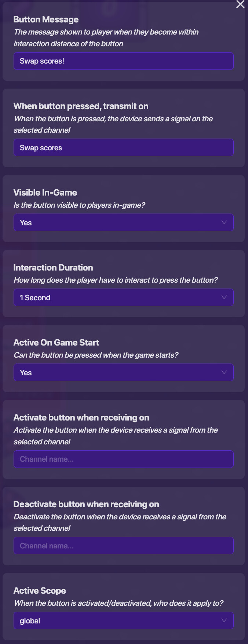The width and height of the screenshot is (248, 644).
Task: Click the Button Message field with 'Swap scores!'
Action: tap(123, 61)
